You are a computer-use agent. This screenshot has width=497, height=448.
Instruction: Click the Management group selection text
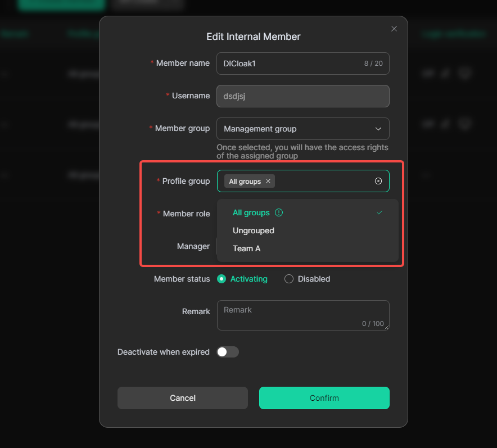click(x=260, y=129)
